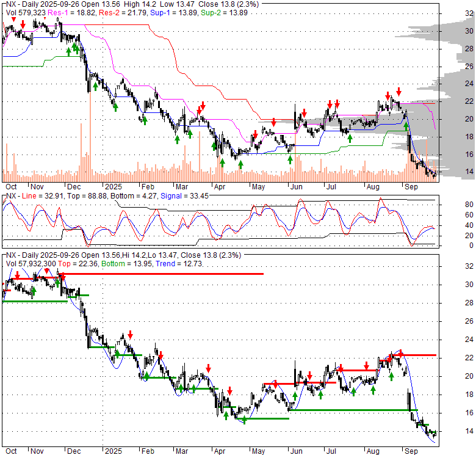Click the Bottom = 4.27 oscillator label
Viewport: 476px width, 455px height.
[x=134, y=196]
